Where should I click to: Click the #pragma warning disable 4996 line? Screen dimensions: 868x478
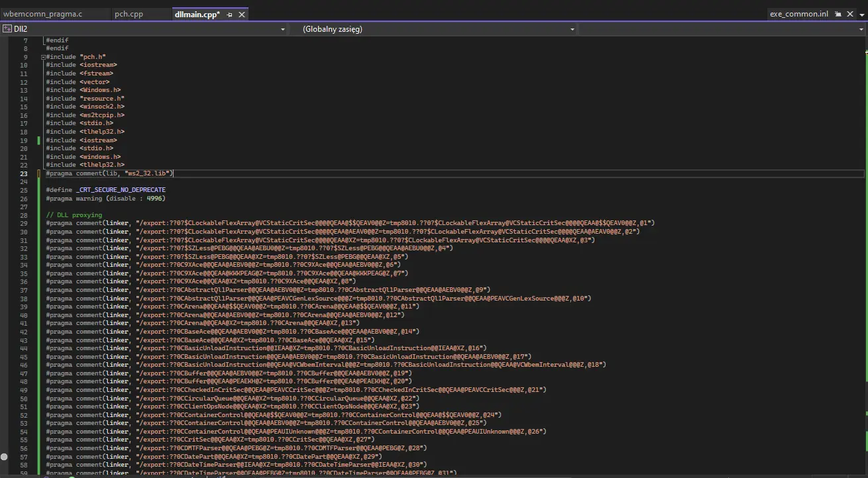105,198
